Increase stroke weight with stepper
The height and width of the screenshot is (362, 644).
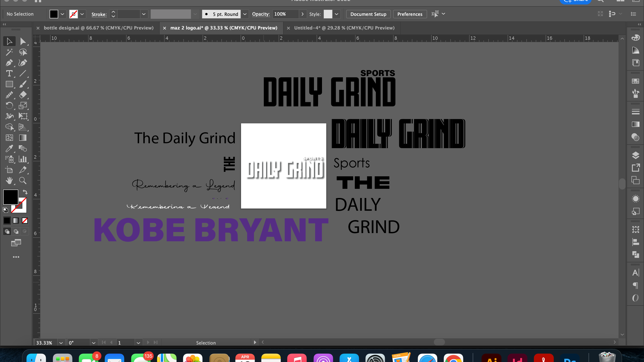click(113, 12)
